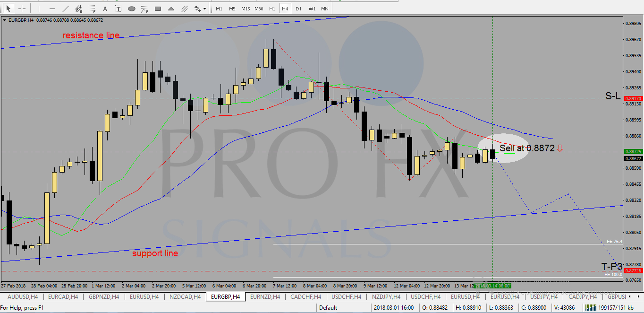The width and height of the screenshot is (644, 313).
Task: Select the Vertical Line drawing tool
Action: point(39,9)
